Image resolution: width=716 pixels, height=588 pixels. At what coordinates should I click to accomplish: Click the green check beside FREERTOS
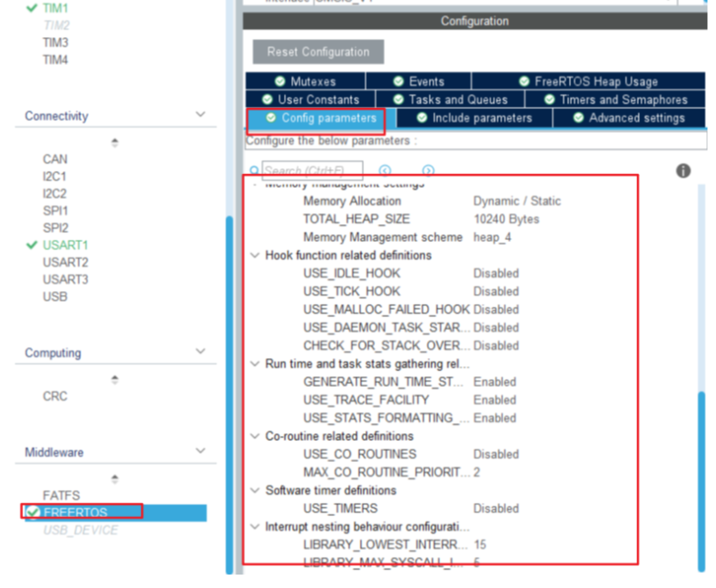coord(33,512)
